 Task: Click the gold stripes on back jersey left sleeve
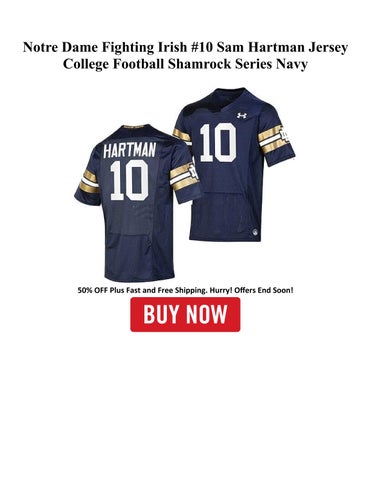88,182
